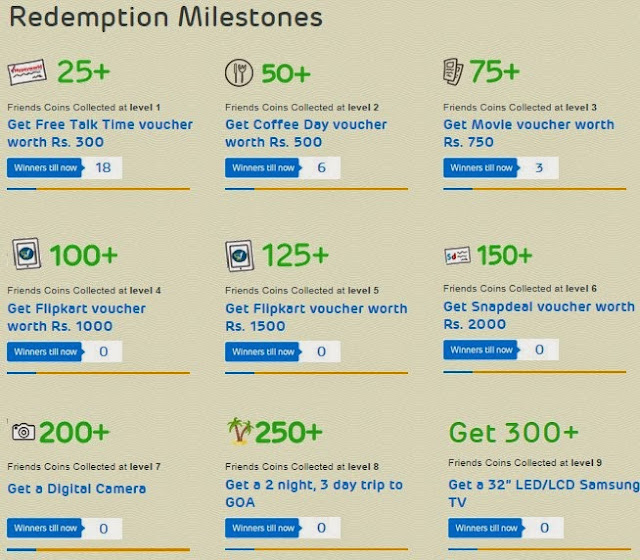Click the Coffee Day fork-and-knife icon
This screenshot has height=560, width=640.
240,72
